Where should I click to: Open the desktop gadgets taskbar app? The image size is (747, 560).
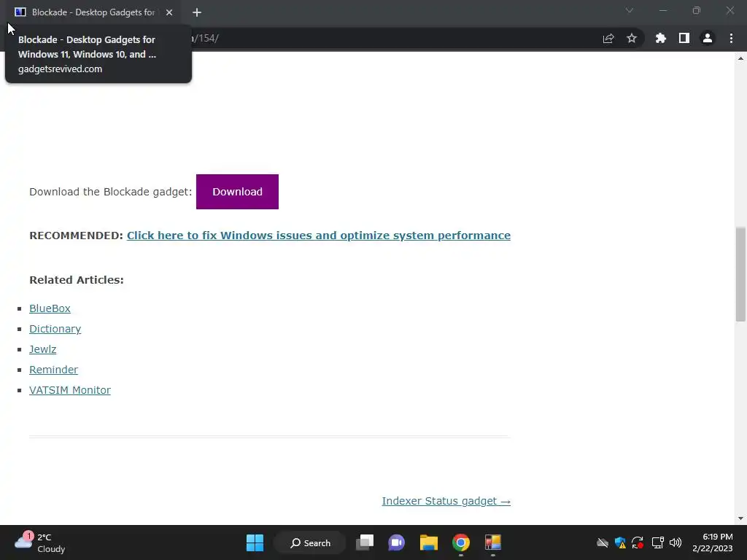coord(493,542)
